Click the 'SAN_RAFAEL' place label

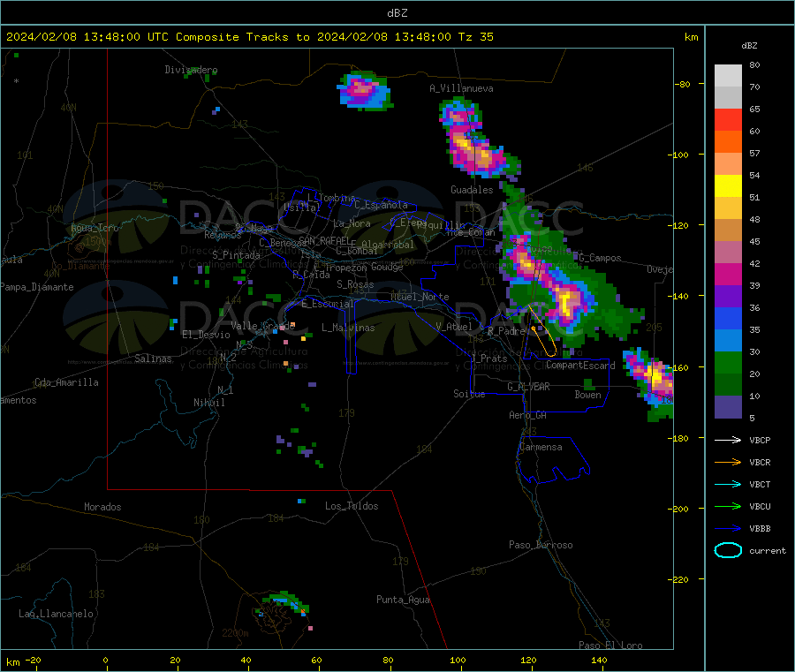coord(324,241)
